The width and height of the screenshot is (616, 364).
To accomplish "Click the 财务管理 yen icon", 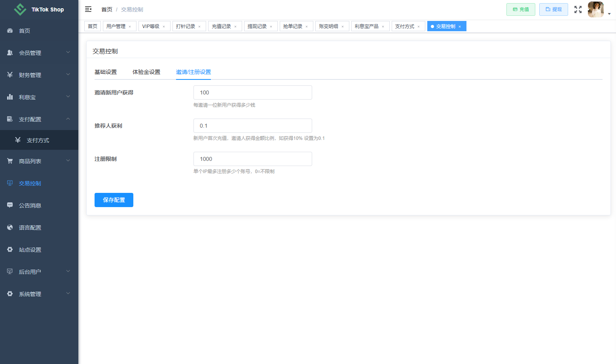I will (10, 75).
